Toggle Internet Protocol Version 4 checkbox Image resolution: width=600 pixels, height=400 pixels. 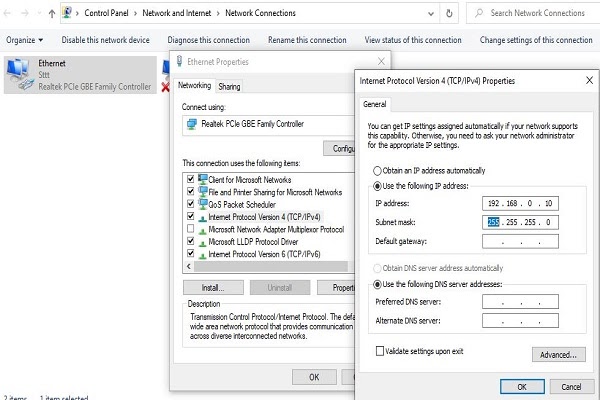click(190, 216)
